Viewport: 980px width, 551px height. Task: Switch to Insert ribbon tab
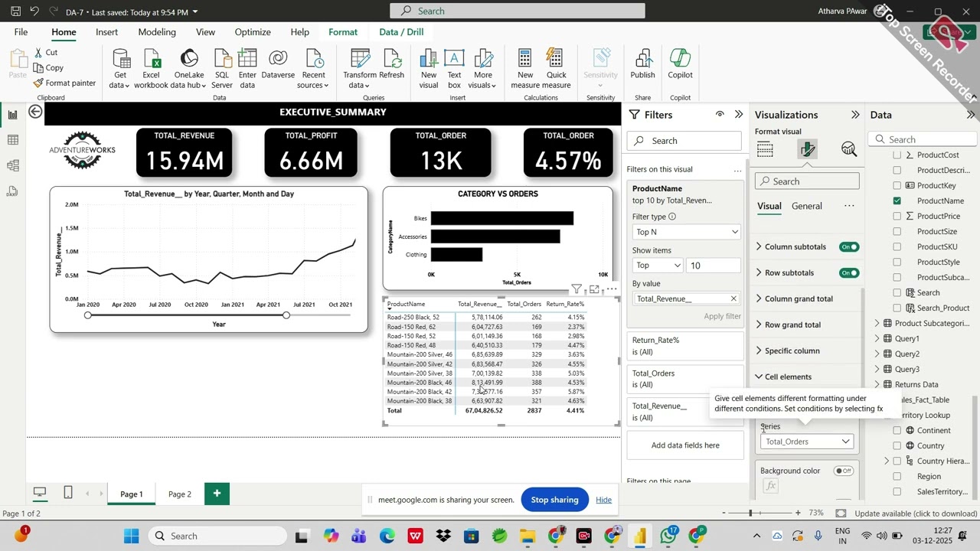point(106,32)
